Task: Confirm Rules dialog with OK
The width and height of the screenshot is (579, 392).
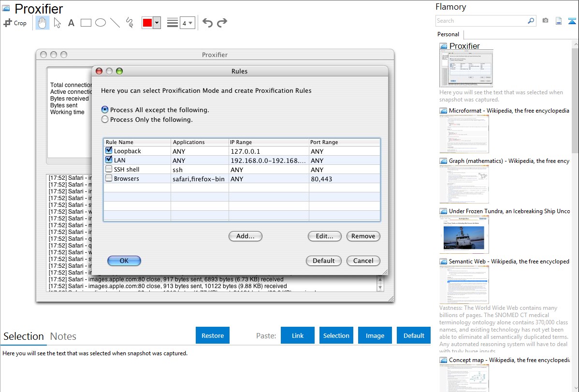Action: pos(124,261)
